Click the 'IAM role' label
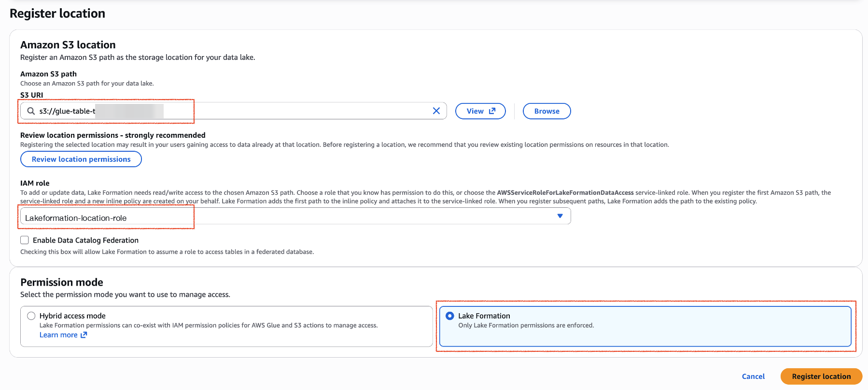 click(x=35, y=183)
